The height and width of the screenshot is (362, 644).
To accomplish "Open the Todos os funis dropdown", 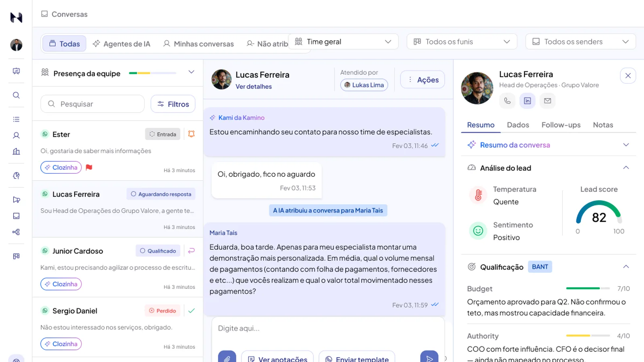I will click(x=462, y=41).
